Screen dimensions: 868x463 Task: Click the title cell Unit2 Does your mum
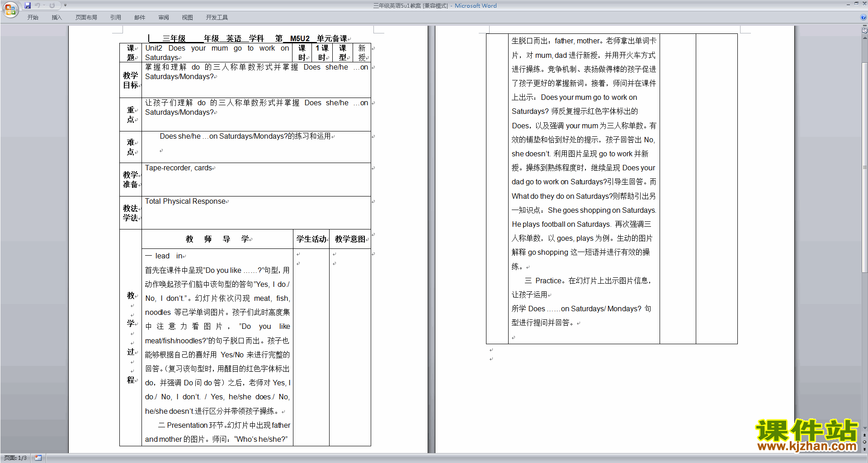tap(217, 53)
